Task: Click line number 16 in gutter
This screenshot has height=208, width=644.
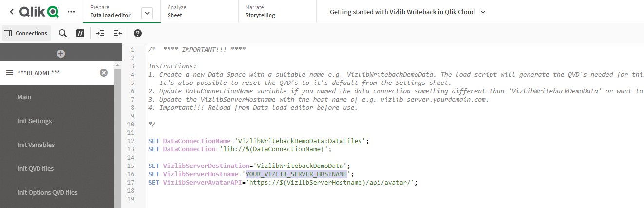Action: [131, 174]
